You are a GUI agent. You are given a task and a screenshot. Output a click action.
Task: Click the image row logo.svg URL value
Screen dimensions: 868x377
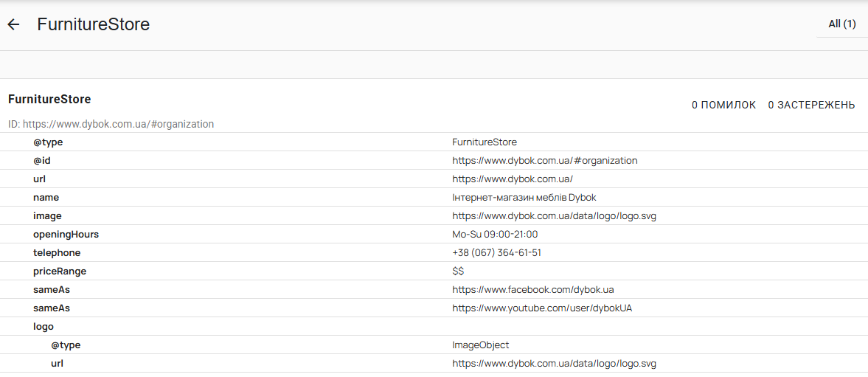click(x=554, y=216)
